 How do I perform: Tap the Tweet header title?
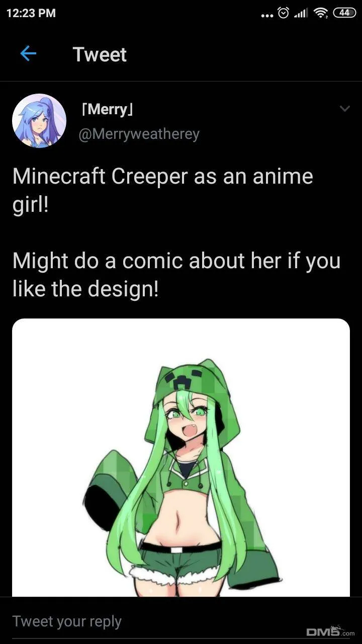[100, 54]
